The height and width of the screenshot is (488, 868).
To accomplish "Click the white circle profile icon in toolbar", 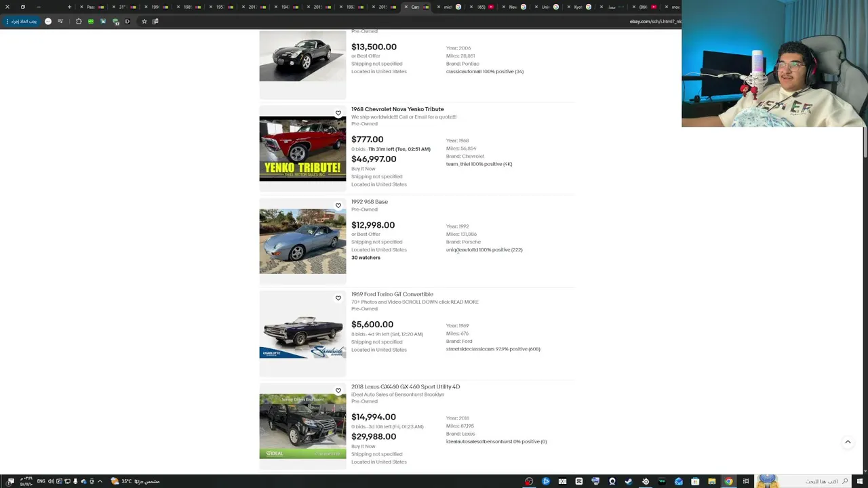I will (x=48, y=22).
